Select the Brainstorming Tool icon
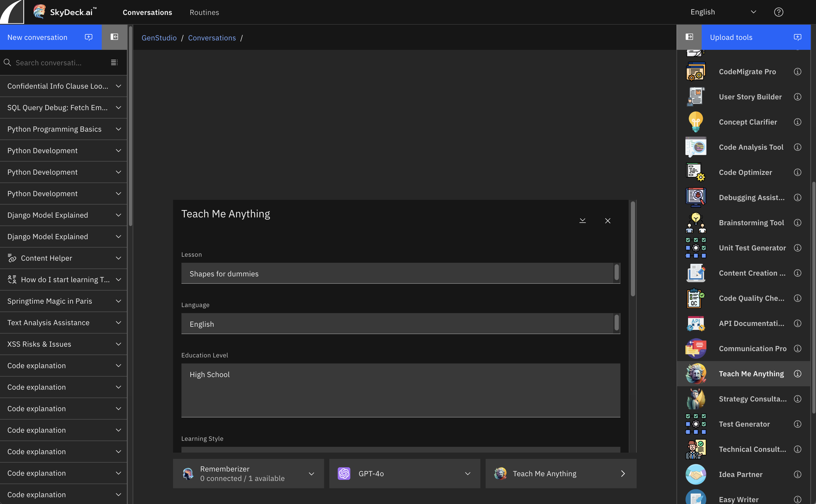Screen dimensions: 816x504 (x=696, y=223)
